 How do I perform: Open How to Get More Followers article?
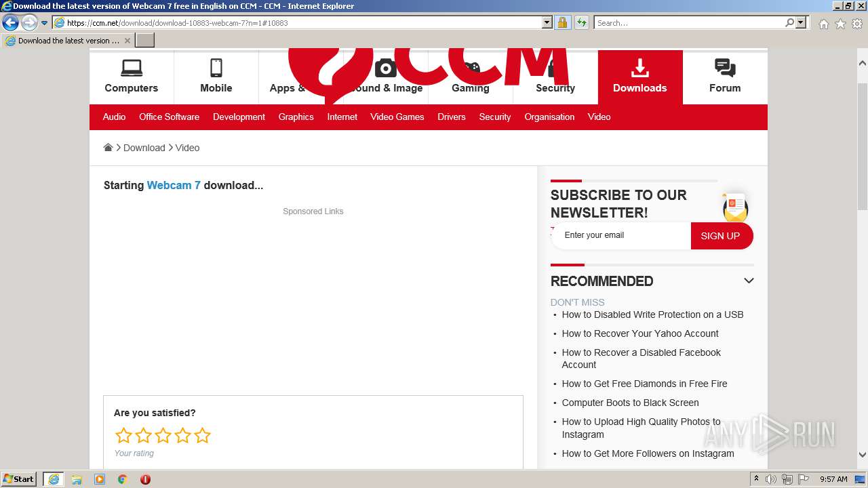point(648,453)
